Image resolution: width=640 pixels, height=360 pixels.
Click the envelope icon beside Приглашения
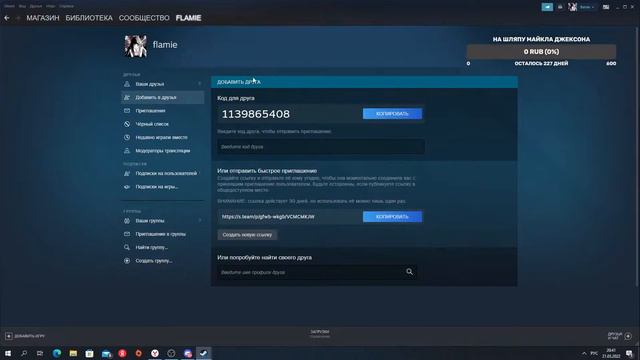click(127, 111)
